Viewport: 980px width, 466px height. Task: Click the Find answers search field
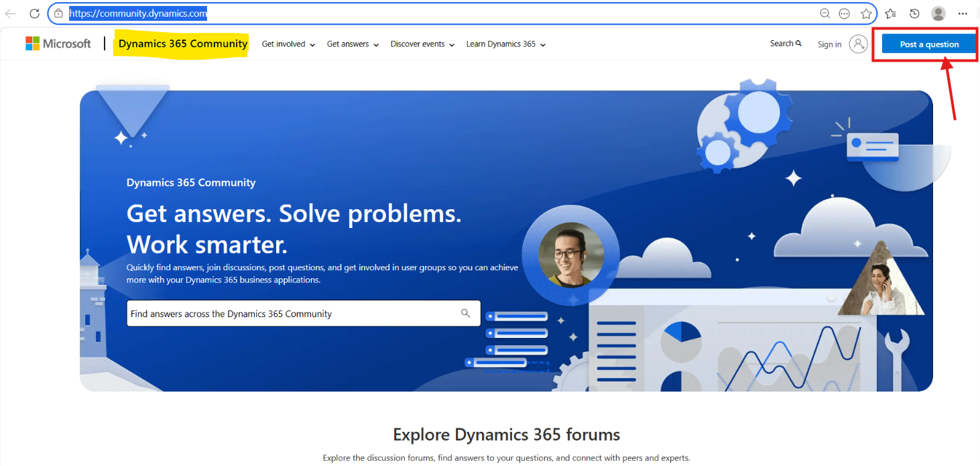pos(304,313)
